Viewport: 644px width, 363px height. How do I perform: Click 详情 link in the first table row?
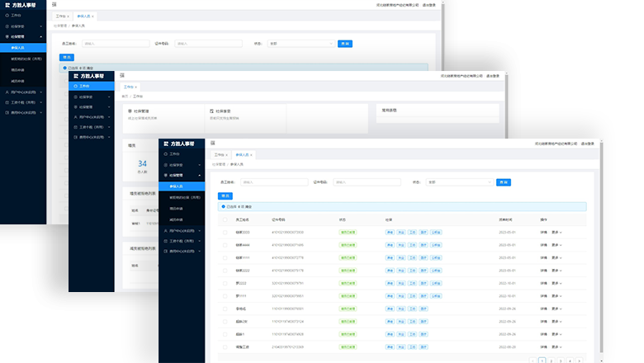pyautogui.click(x=543, y=233)
